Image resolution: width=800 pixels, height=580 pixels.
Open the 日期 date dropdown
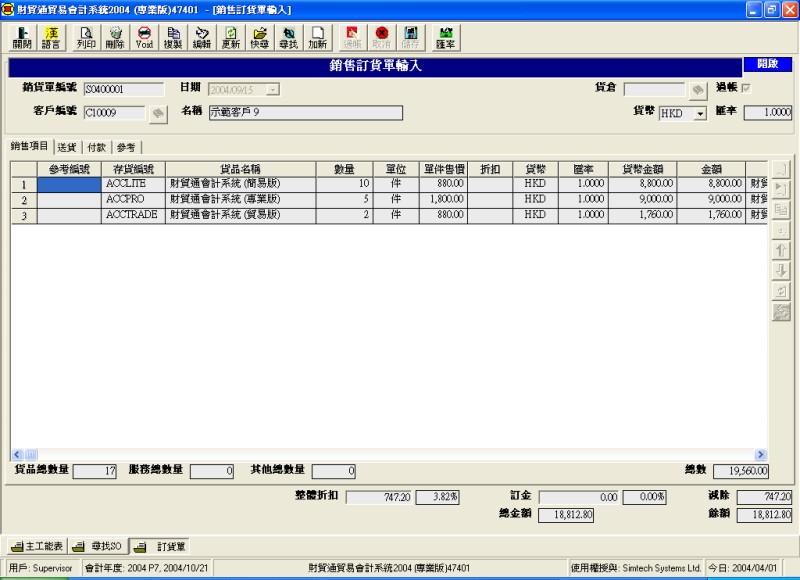[x=273, y=90]
